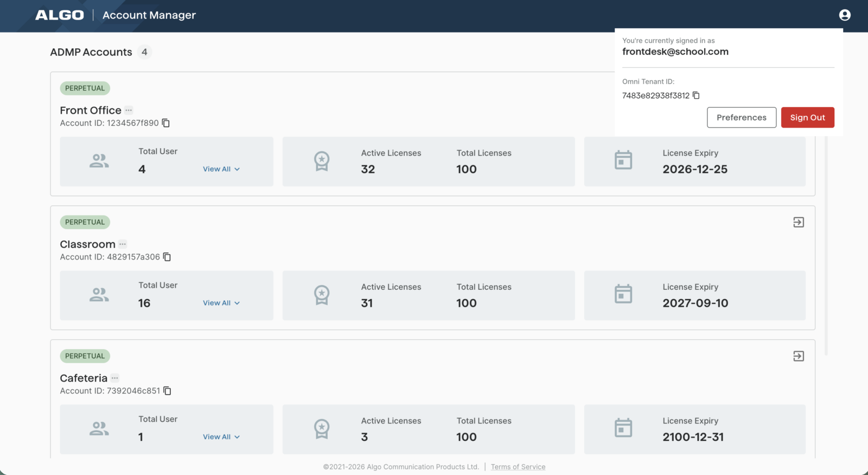Click the Preferences button
The image size is (868, 475).
pos(741,117)
